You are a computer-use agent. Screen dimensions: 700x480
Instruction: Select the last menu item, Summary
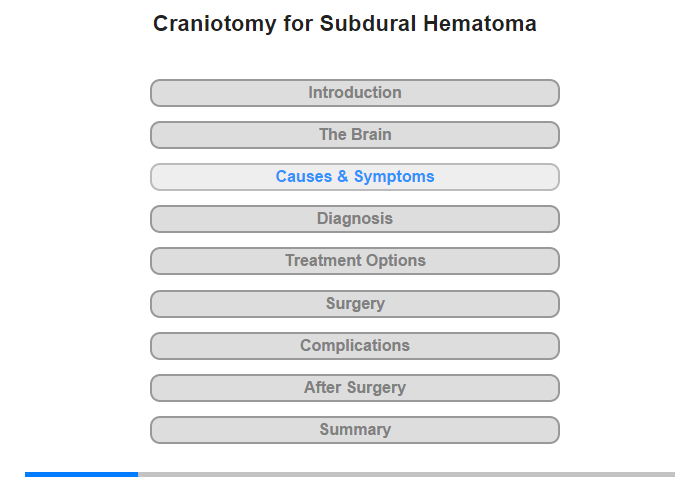click(354, 430)
